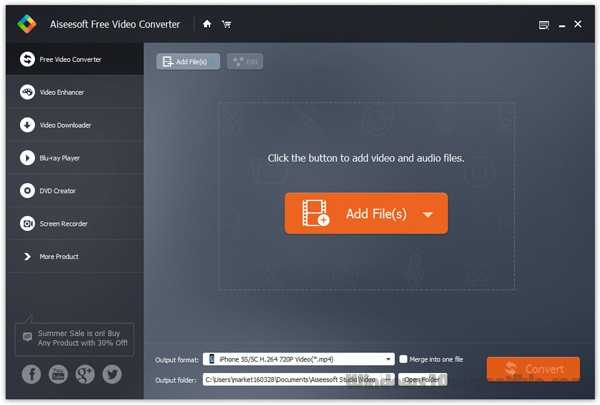This screenshot has width=600, height=405.
Task: Click the Google Plus icon
Action: click(85, 374)
